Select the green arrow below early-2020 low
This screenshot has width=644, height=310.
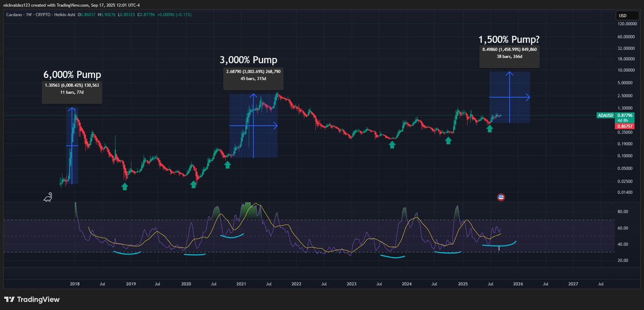pyautogui.click(x=193, y=185)
